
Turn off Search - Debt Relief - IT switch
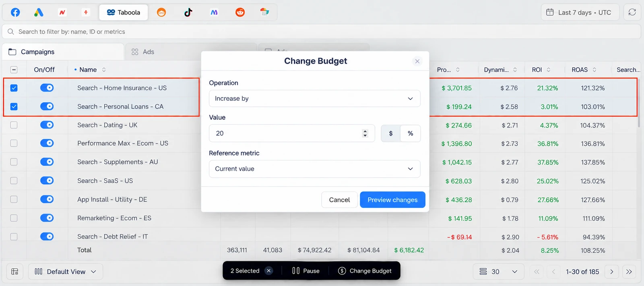(47, 236)
